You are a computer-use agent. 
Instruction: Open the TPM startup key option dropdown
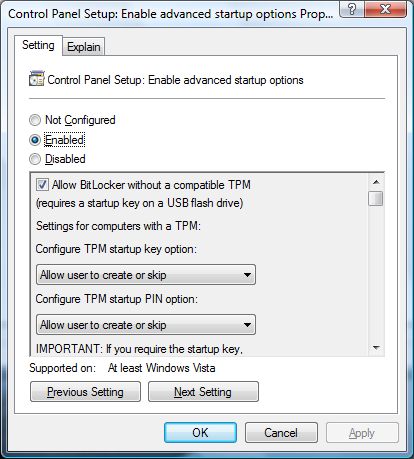pyautogui.click(x=146, y=275)
